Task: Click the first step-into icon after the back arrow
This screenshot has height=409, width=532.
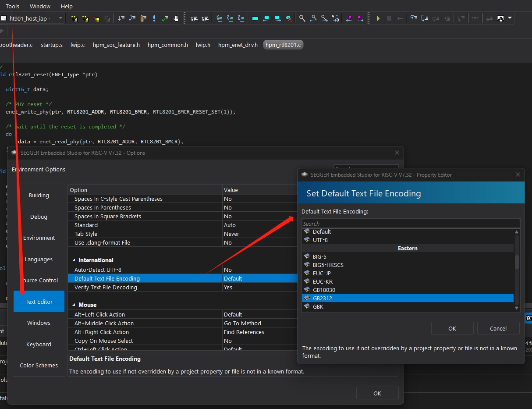Action: coord(414,18)
